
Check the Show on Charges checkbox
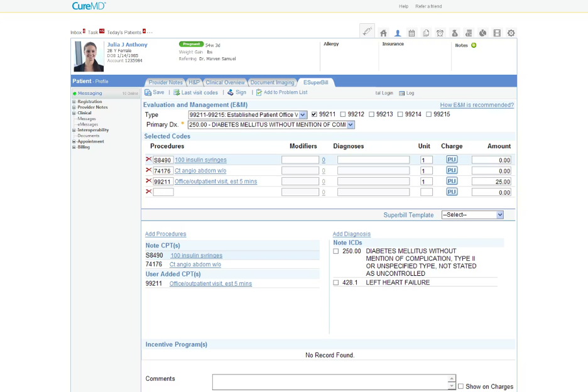click(x=460, y=386)
